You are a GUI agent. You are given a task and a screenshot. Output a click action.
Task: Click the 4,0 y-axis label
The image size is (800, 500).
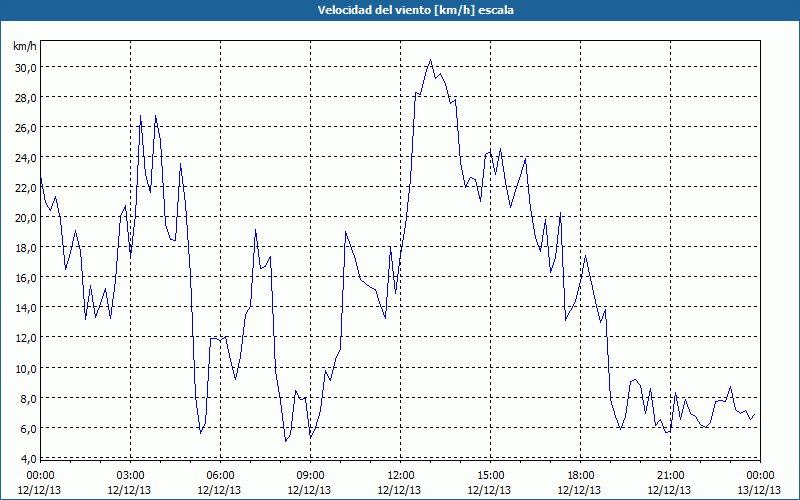(x=28, y=458)
